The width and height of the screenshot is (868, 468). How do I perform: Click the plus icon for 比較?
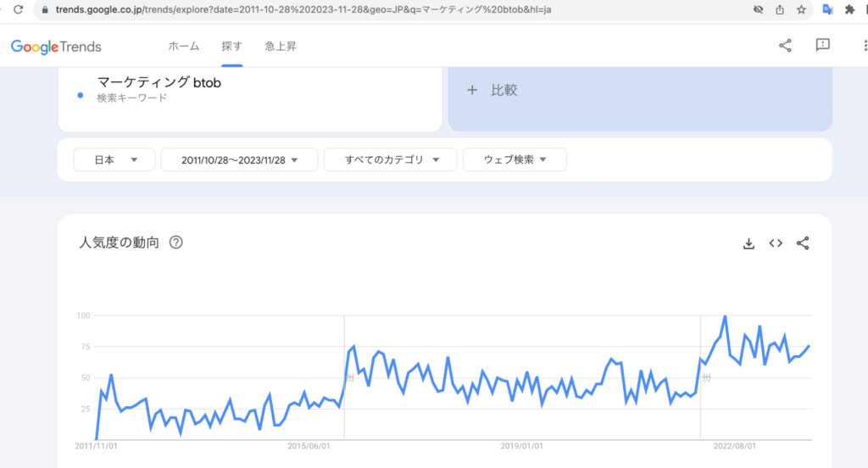click(471, 90)
